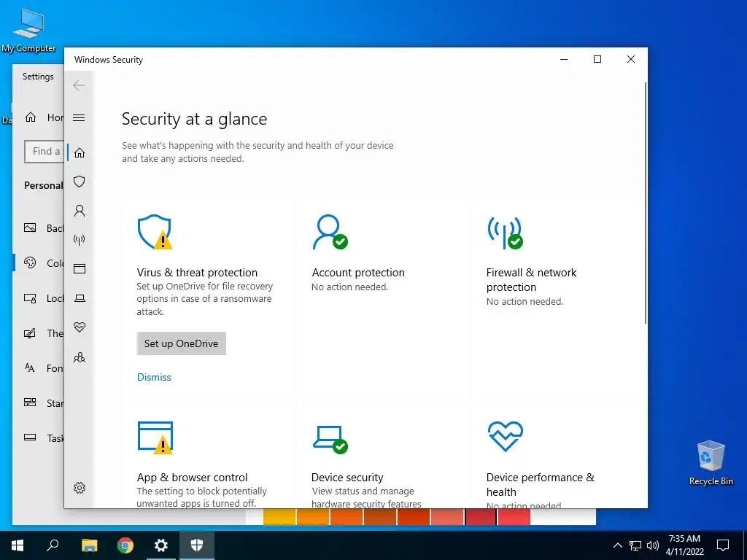Click the Device security laptop tile icon
Screen dimensions: 747x560
(x=330, y=439)
